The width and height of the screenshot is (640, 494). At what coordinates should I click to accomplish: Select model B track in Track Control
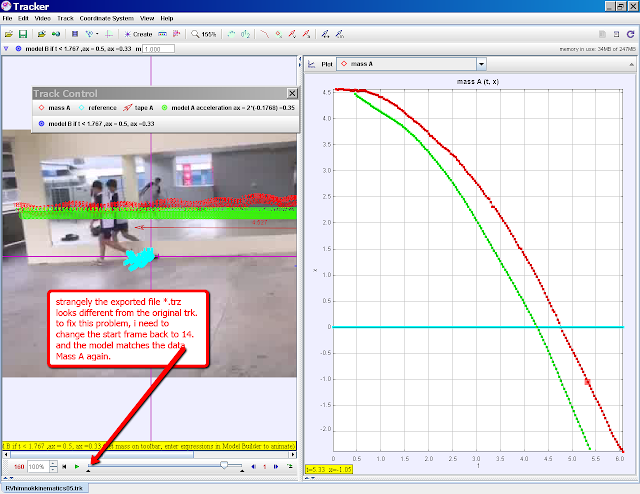coord(96,124)
